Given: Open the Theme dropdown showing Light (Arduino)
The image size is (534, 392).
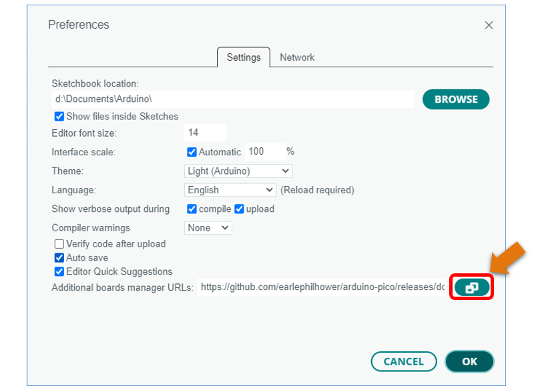Looking at the screenshot, I should [238, 171].
